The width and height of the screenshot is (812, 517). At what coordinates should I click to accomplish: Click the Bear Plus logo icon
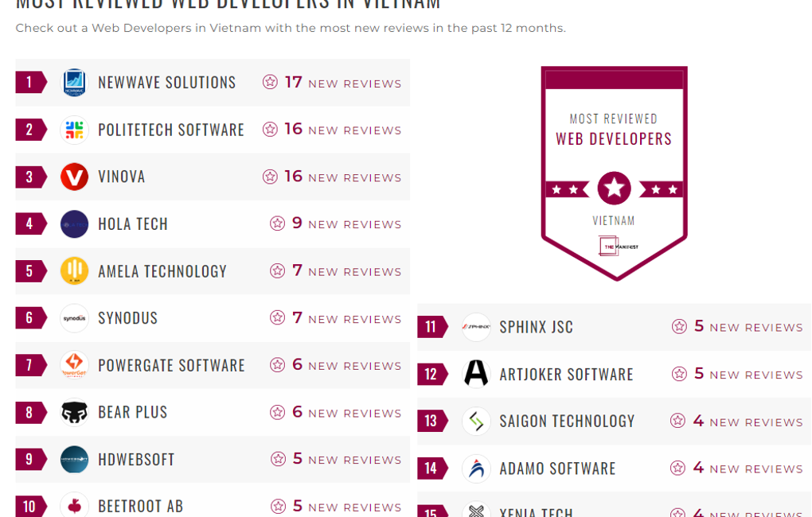pos(74,412)
